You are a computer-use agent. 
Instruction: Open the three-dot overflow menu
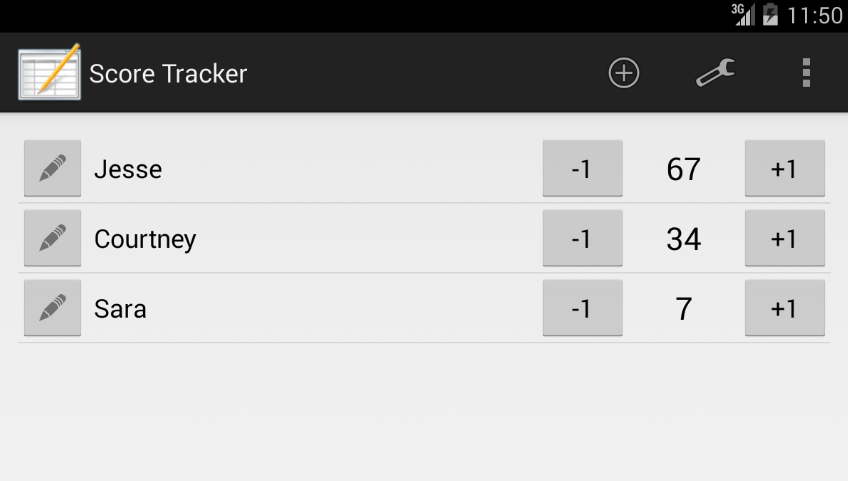coord(806,73)
